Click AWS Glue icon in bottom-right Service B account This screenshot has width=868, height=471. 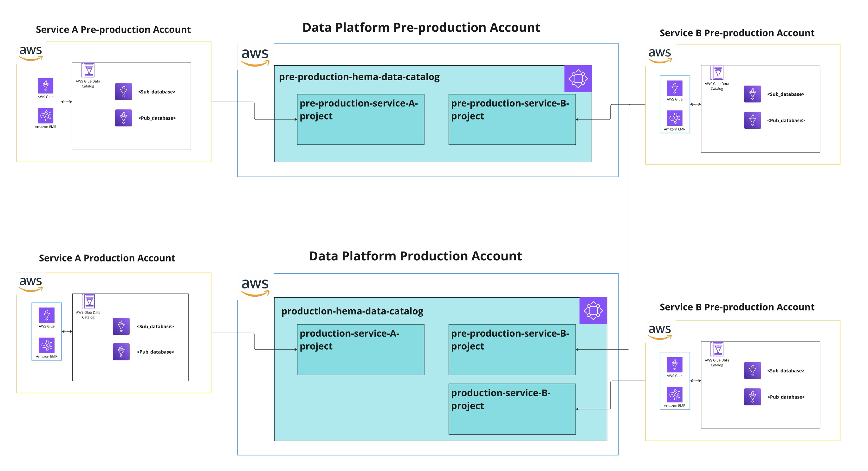(x=674, y=365)
